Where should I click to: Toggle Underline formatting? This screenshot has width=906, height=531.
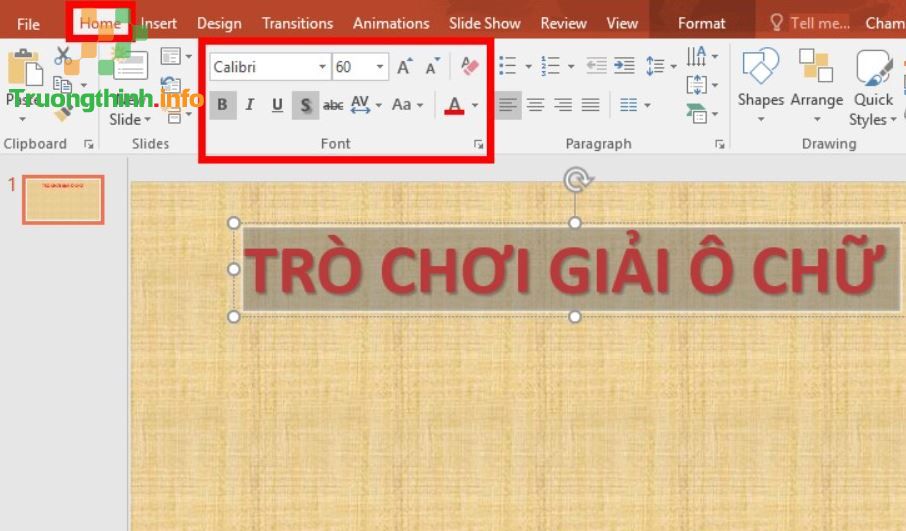coord(277,105)
